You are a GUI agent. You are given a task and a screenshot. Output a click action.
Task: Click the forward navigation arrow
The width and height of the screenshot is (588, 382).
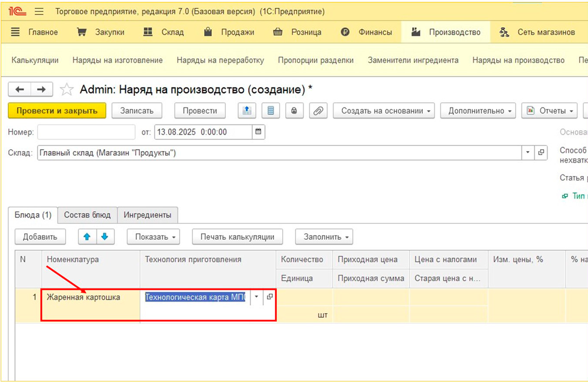coord(41,89)
